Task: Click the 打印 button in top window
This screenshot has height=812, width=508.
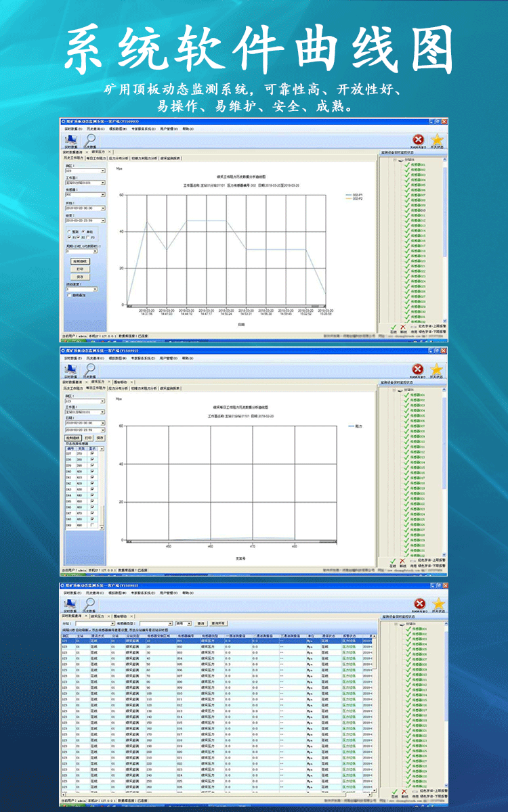Action: (x=80, y=269)
